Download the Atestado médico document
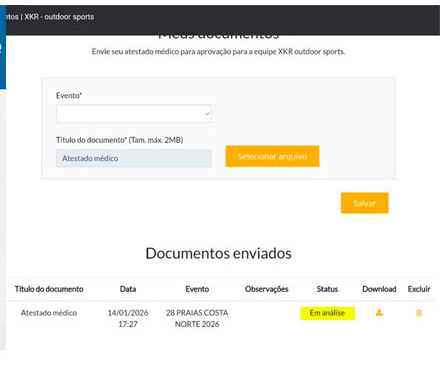440x370 pixels. [379, 313]
